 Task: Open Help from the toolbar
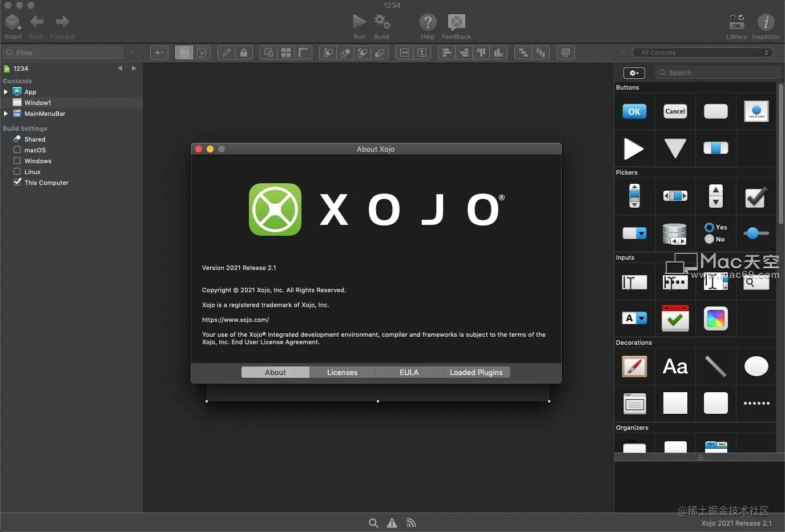point(428,22)
